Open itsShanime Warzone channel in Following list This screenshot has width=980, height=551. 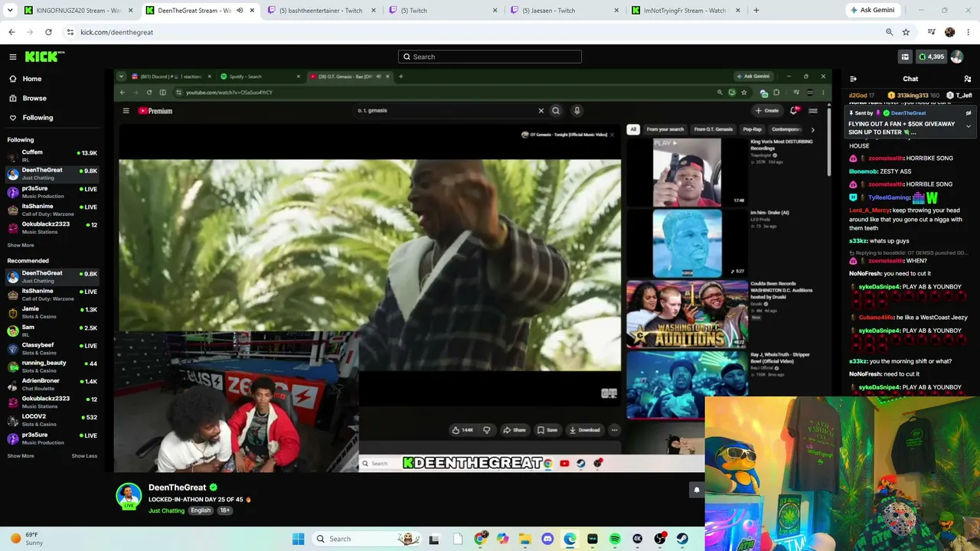pos(52,210)
